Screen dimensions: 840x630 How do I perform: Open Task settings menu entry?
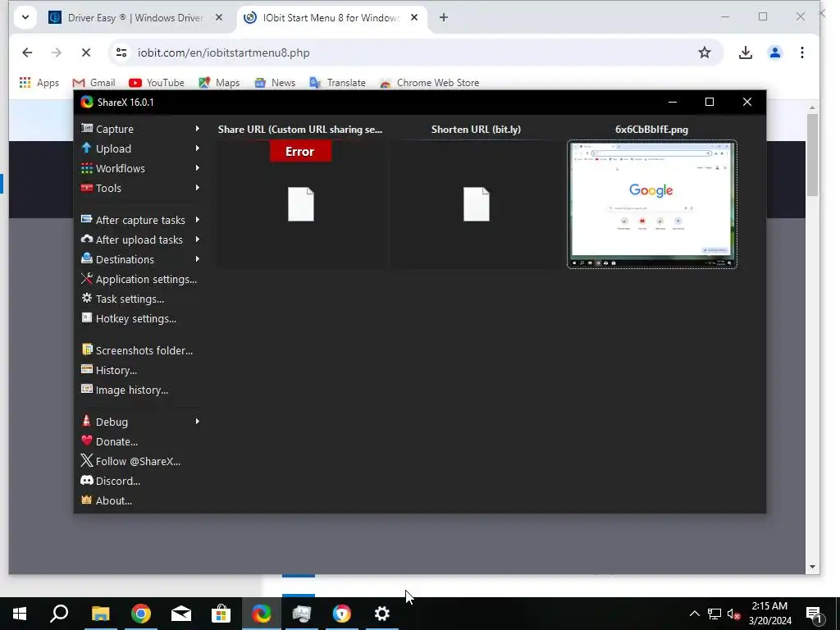coord(139,299)
